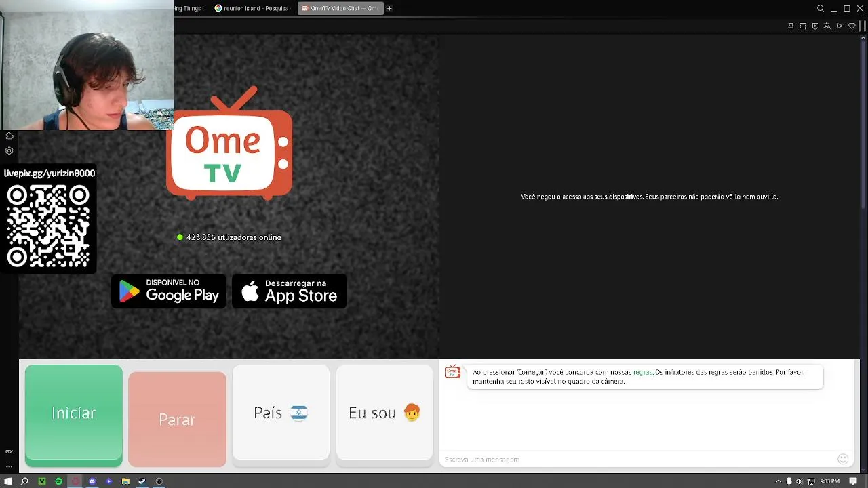This screenshot has width=868, height=488.
Task: Click the livepix.gg/yurizin8000 text
Action: (x=50, y=174)
